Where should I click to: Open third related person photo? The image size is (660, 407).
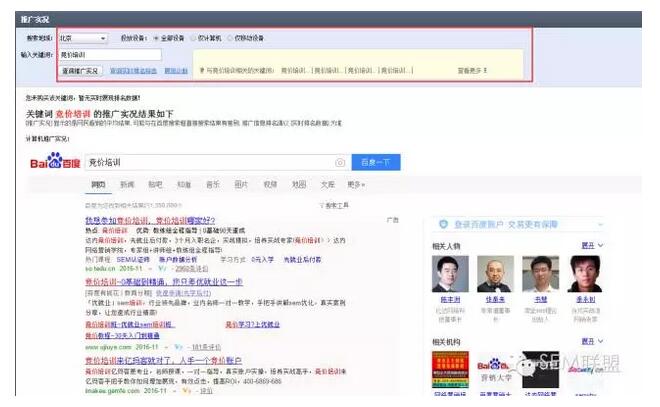coord(540,274)
